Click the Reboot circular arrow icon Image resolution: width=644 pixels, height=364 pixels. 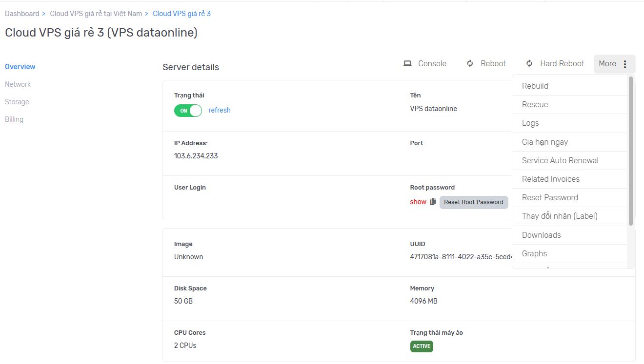470,63
